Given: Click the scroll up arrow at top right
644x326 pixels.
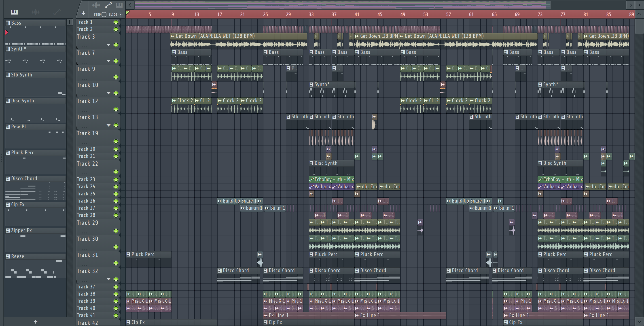Looking at the screenshot, I should coord(639,14).
